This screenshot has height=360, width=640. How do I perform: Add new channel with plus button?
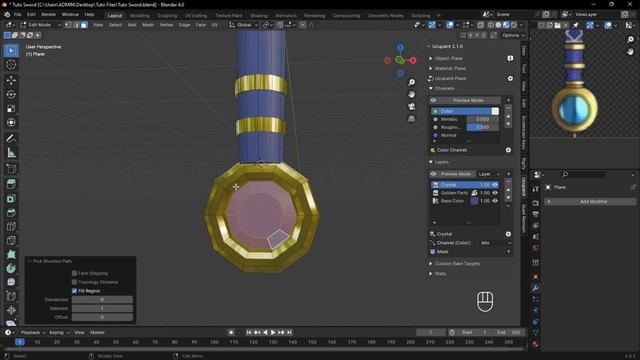(x=509, y=100)
